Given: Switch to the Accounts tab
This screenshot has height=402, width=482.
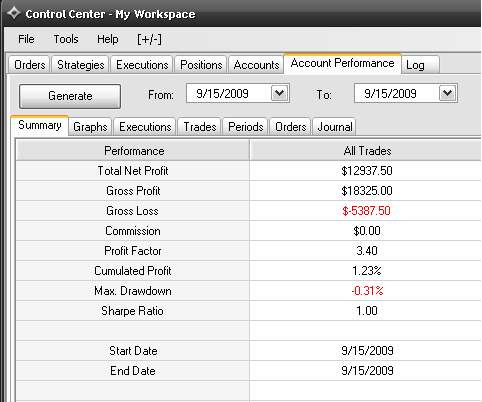Looking at the screenshot, I should click(256, 65).
